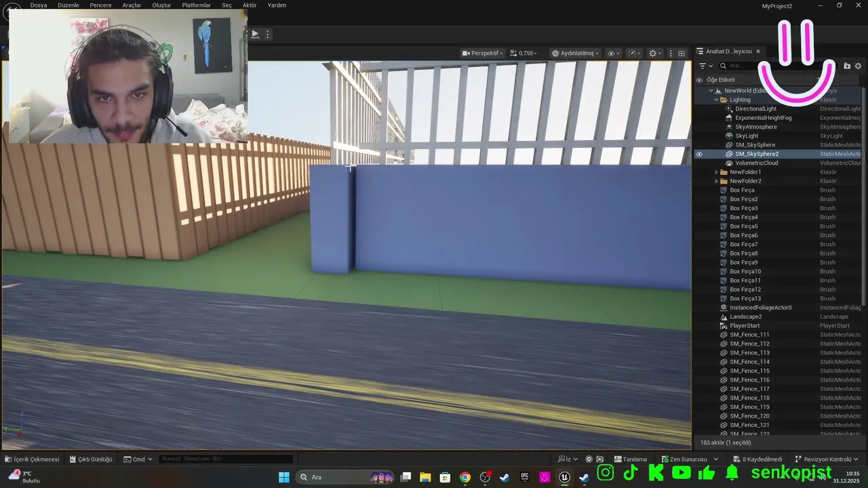
Task: Select SM_Fence_121 in the outliner
Action: click(x=749, y=425)
